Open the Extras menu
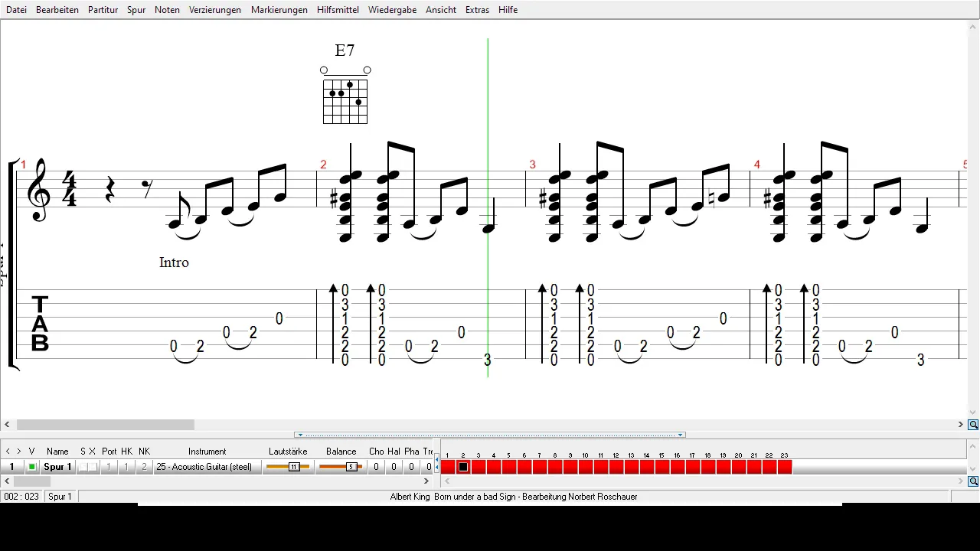980x551 pixels. tap(477, 10)
